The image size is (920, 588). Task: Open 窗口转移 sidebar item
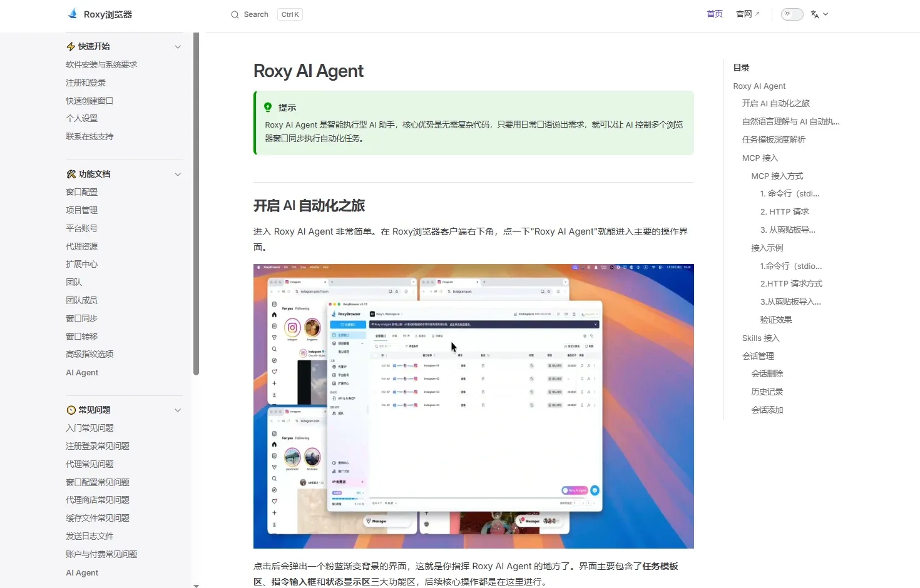pyautogui.click(x=82, y=337)
